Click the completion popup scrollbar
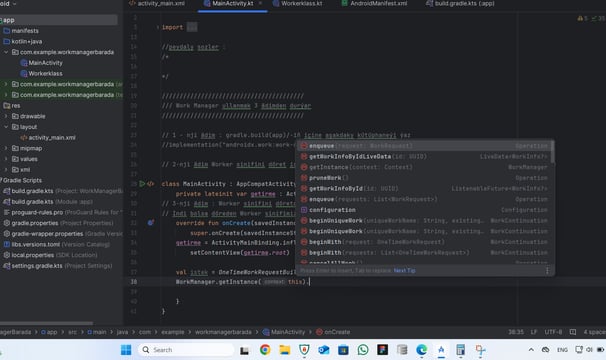Viewport: 606px width, 360px height. click(553, 152)
